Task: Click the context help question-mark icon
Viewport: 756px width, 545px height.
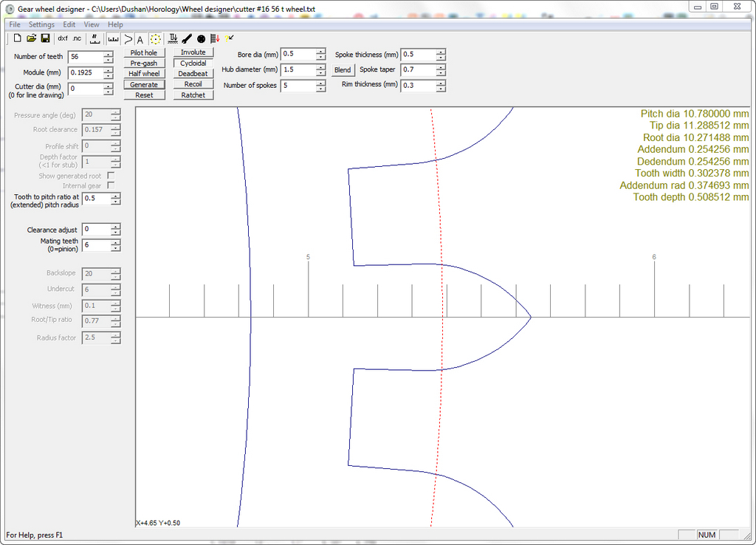Action: click(x=230, y=38)
